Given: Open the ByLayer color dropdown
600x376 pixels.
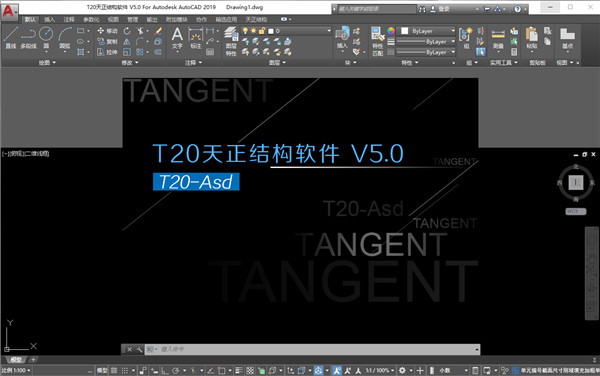Looking at the screenshot, I should click(453, 31).
